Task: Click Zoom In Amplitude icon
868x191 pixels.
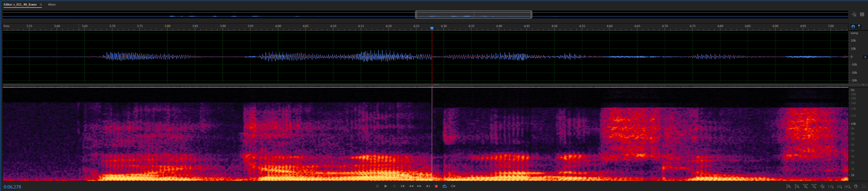Action: pyautogui.click(x=789, y=186)
